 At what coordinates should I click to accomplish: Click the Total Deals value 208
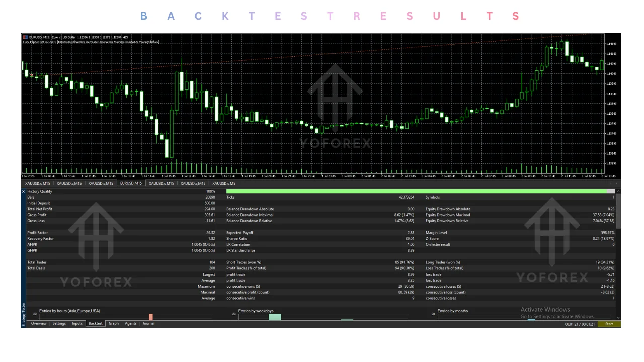[212, 268]
